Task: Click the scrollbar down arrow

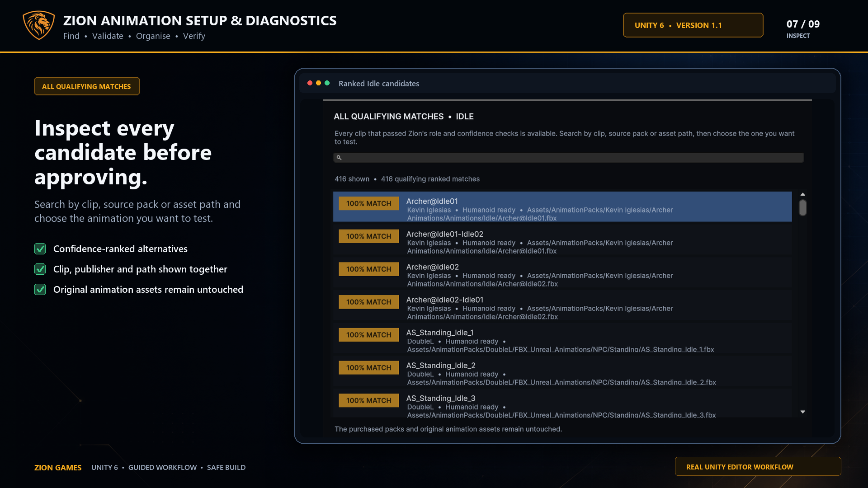Action: coord(803,412)
